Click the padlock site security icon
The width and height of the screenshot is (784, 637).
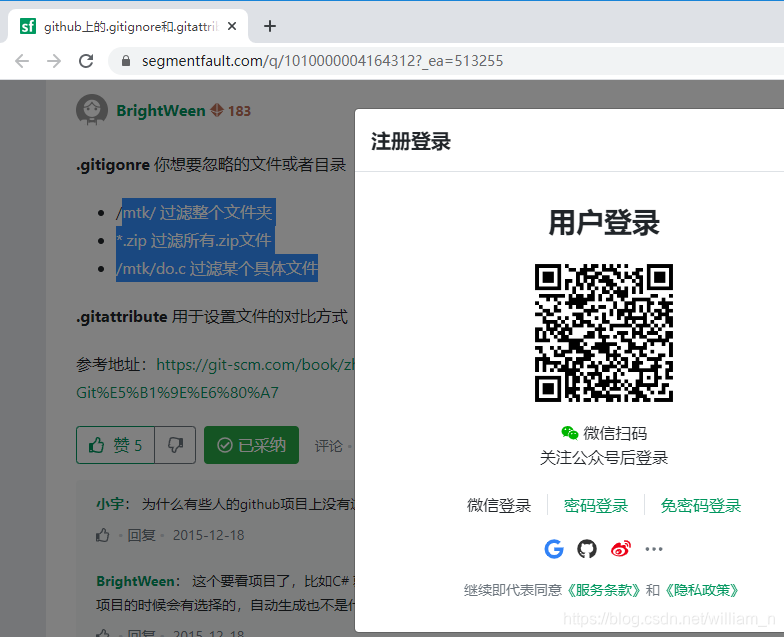[126, 61]
